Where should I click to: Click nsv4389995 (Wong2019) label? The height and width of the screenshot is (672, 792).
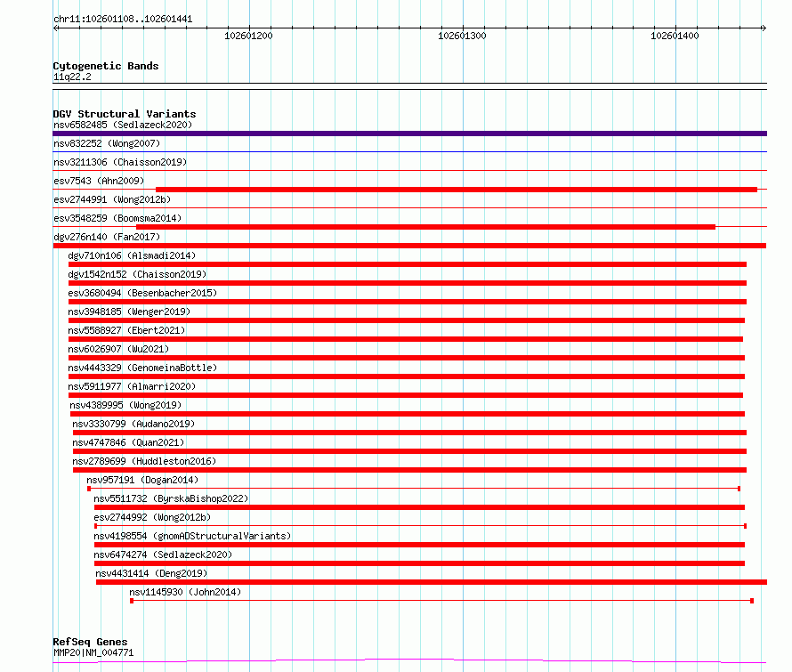point(125,405)
